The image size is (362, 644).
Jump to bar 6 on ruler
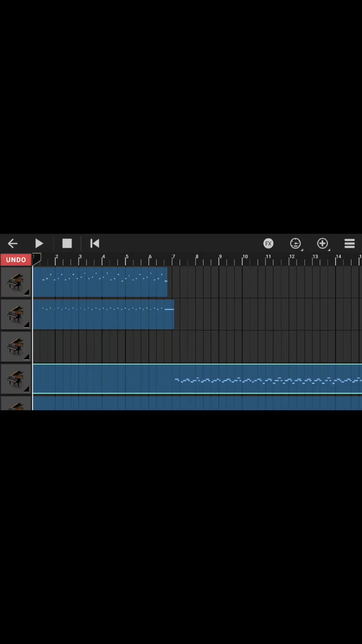pos(150,257)
